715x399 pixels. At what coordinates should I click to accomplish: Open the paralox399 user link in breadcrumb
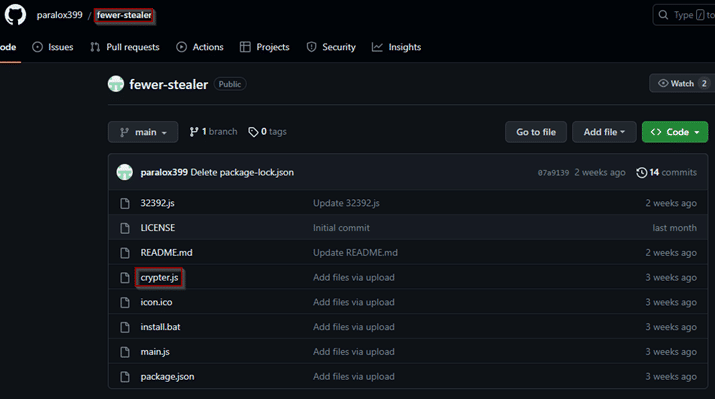tap(60, 15)
